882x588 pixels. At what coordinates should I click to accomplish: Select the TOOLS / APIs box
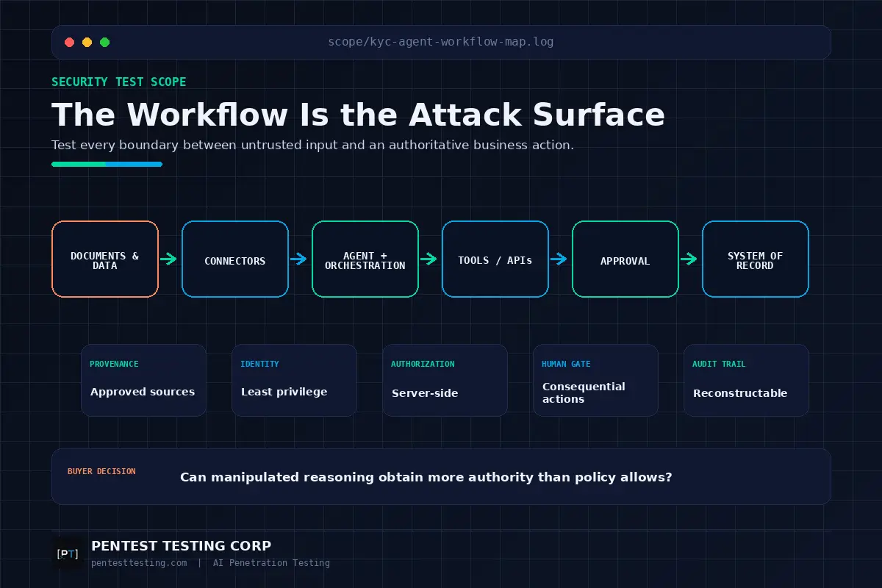495,259
